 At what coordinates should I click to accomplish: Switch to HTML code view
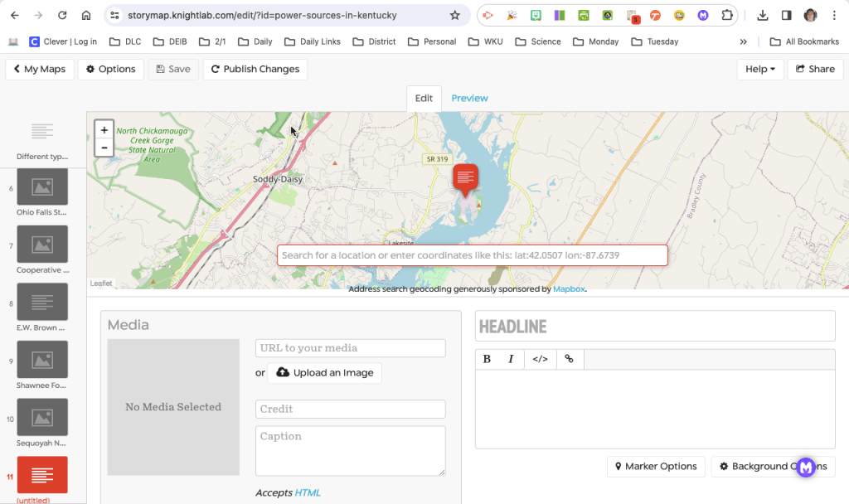pos(540,359)
